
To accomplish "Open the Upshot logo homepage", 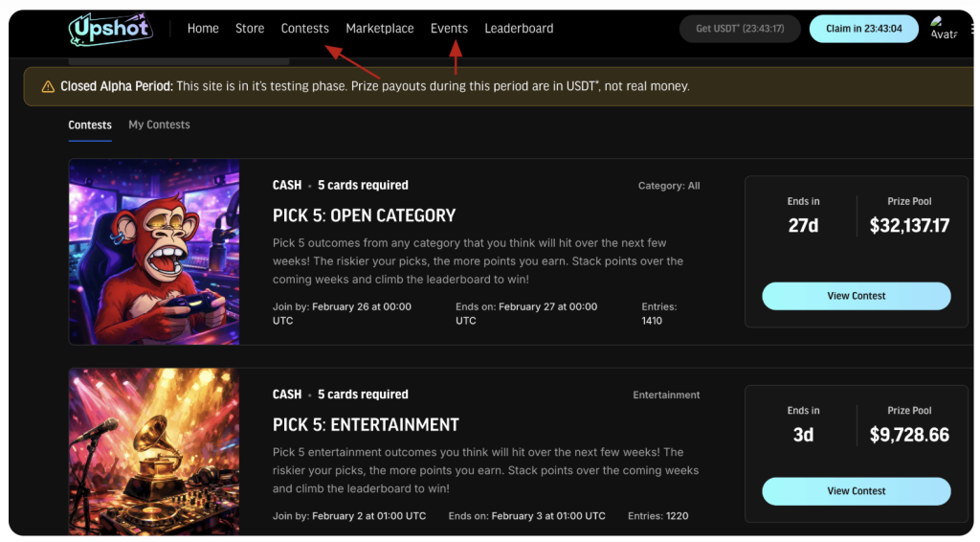I will tap(111, 28).
